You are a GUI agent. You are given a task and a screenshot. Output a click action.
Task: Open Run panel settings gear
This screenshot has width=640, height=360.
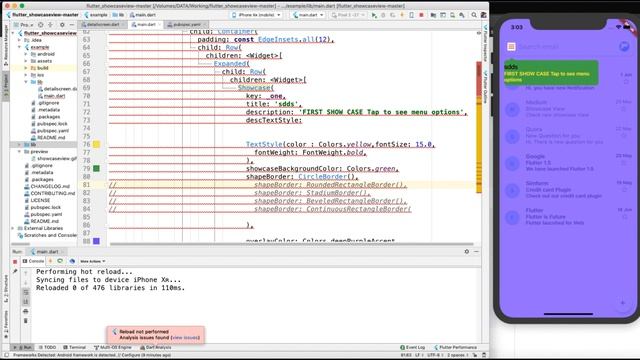click(467, 251)
